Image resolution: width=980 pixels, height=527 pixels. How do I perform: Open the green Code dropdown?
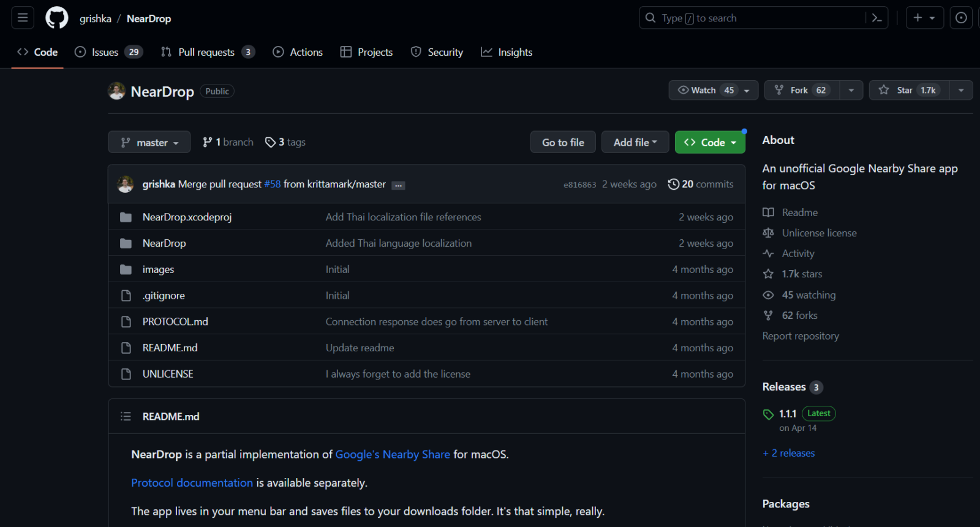710,142
